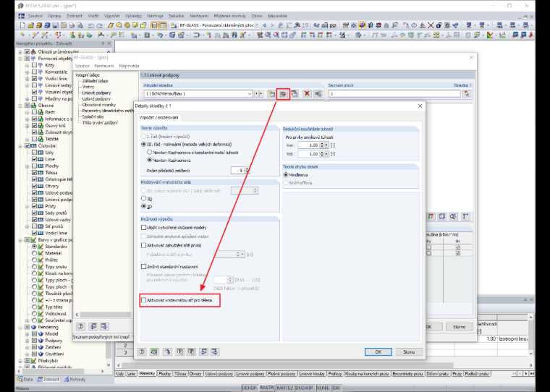Toggle the Uzly numbering checkbox in navigator

pyautogui.click(x=34, y=153)
